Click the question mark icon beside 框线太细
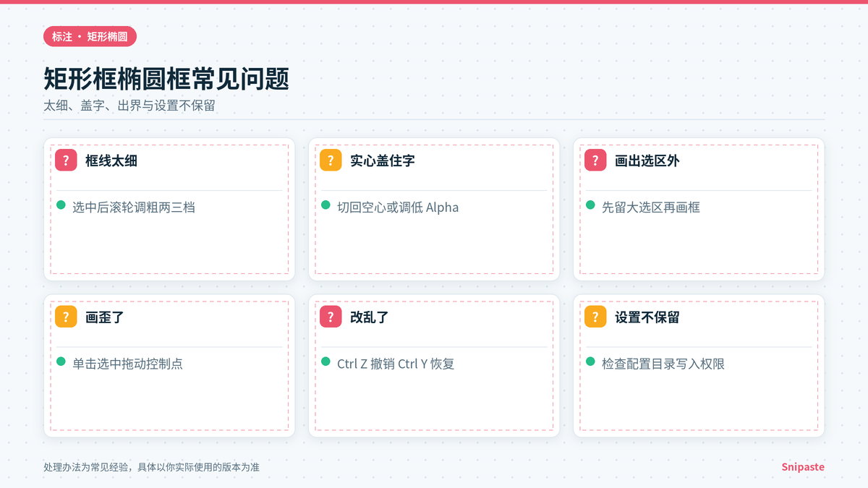The height and width of the screenshot is (488, 868). tap(66, 160)
